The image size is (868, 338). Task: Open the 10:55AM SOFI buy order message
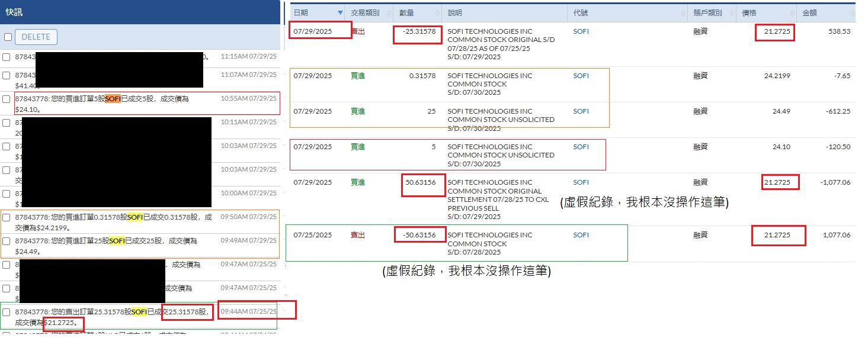pyautogui.click(x=113, y=103)
